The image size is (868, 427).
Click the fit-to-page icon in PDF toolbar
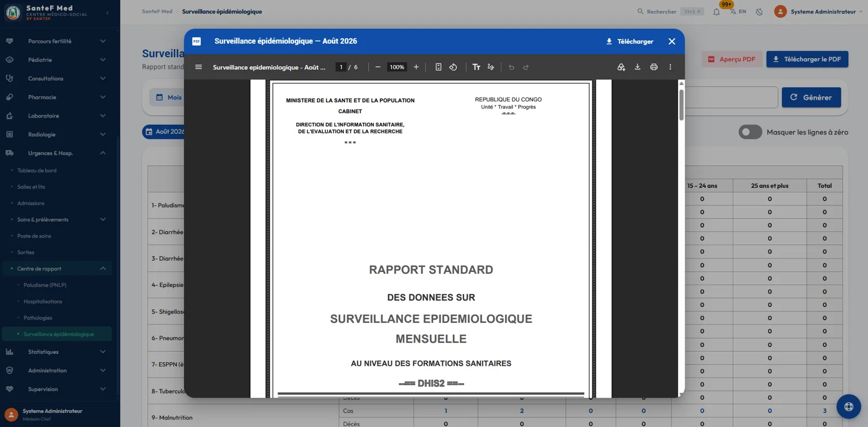click(x=438, y=67)
